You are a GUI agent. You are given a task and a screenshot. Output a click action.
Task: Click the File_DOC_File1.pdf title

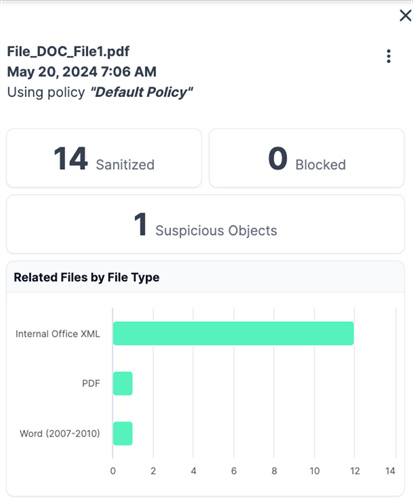[x=68, y=51]
